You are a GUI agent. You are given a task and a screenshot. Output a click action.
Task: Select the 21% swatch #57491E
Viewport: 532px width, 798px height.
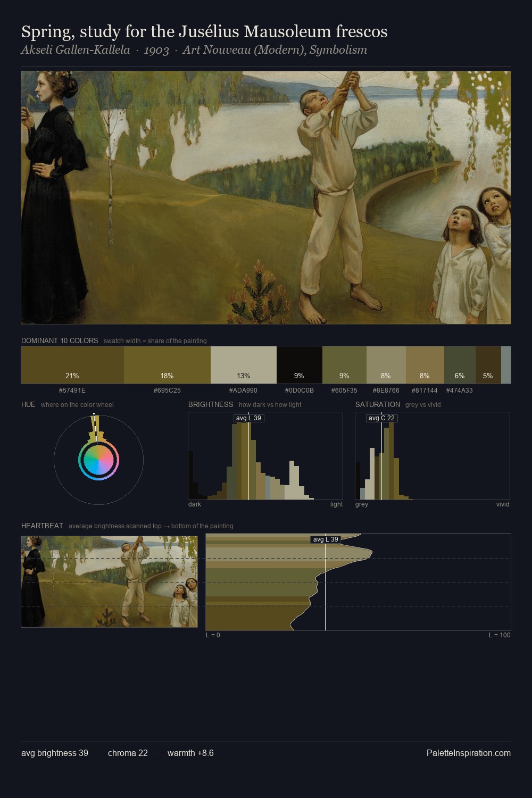[72, 365]
